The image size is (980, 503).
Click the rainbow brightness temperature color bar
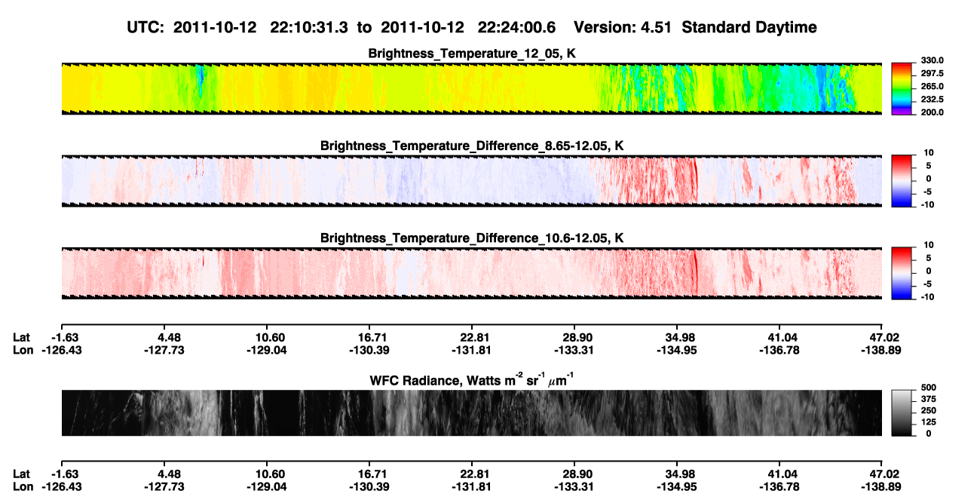[x=901, y=88]
